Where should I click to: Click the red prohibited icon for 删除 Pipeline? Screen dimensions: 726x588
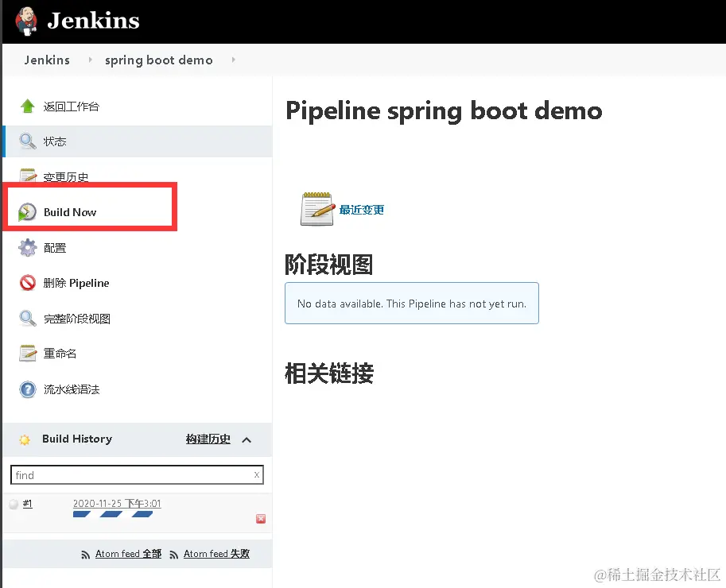pyautogui.click(x=28, y=283)
